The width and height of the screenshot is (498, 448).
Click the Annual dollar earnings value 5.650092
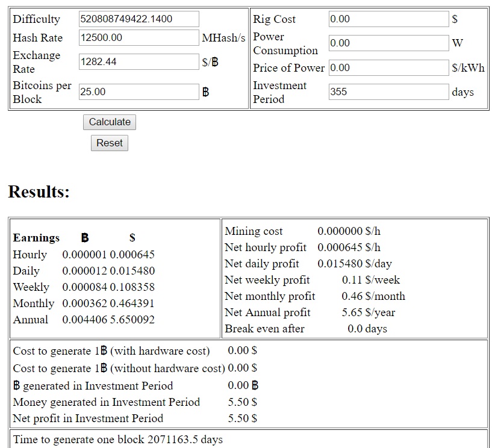pos(132,320)
